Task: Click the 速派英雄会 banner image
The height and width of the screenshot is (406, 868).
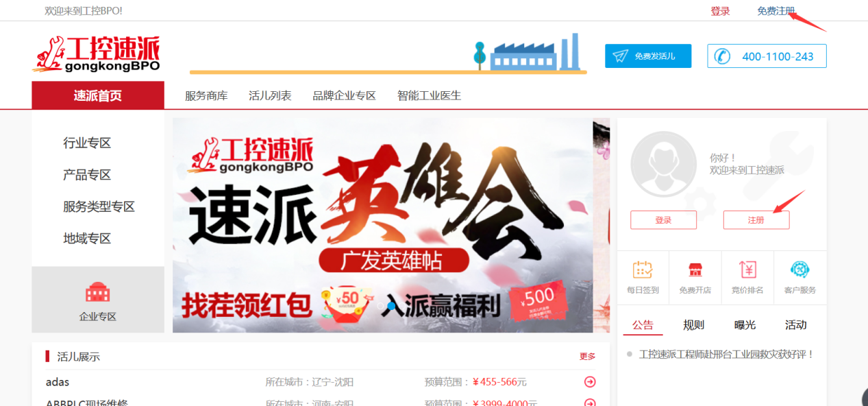Action: 382,225
